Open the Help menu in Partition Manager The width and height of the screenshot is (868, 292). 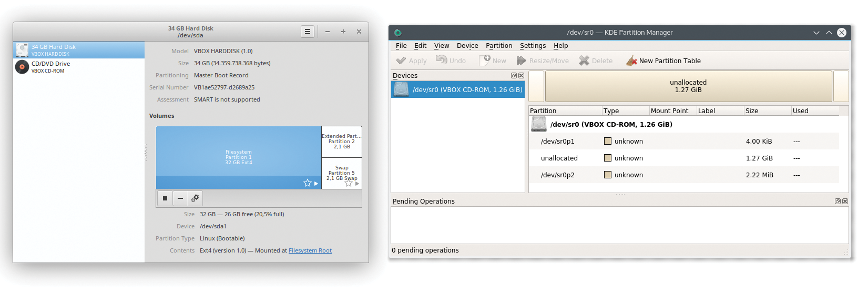point(560,46)
